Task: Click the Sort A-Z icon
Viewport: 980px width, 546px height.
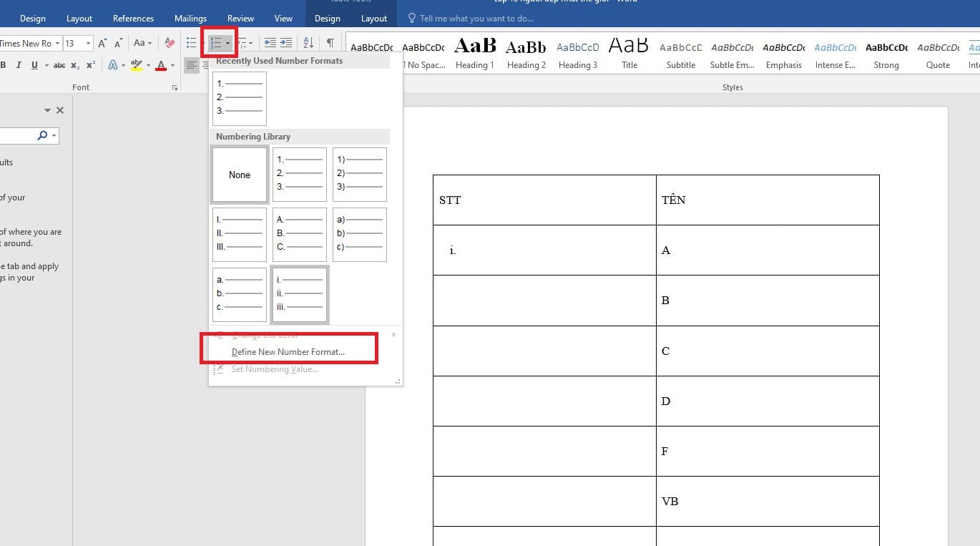Action: coord(308,43)
